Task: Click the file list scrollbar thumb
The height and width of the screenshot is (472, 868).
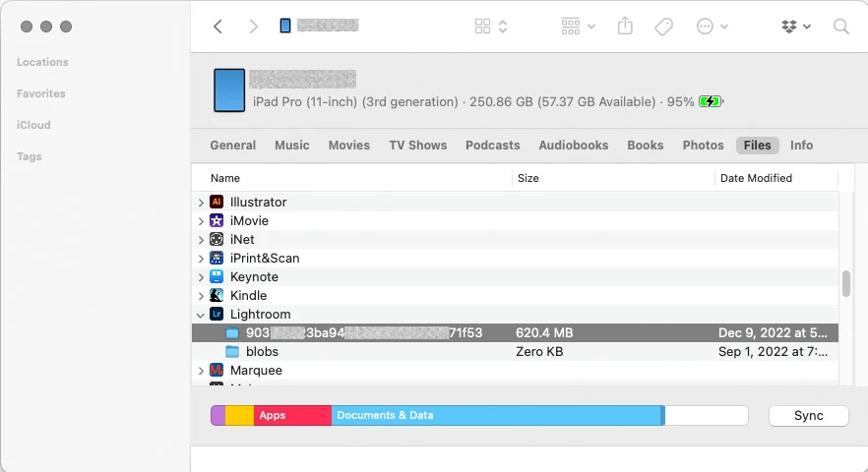Action: coord(846,283)
